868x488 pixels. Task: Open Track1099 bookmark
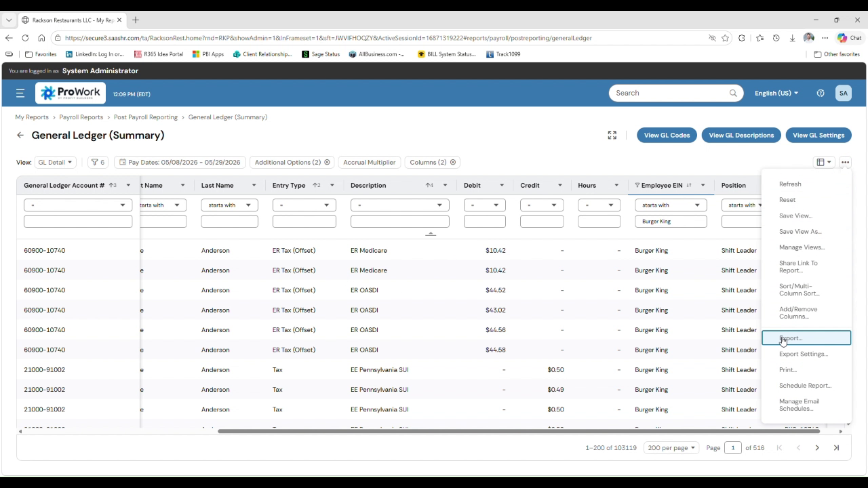(x=503, y=54)
